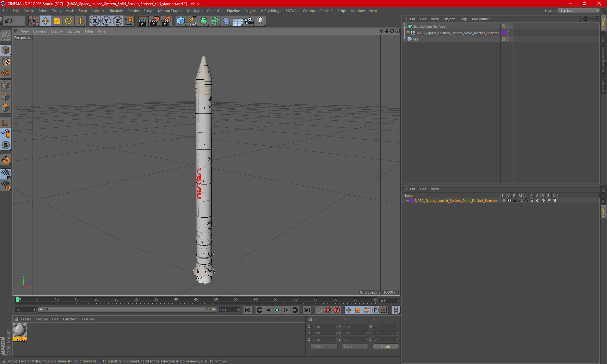Collapse the Subdivision Surface tree item
607x364 pixels.
405,27
